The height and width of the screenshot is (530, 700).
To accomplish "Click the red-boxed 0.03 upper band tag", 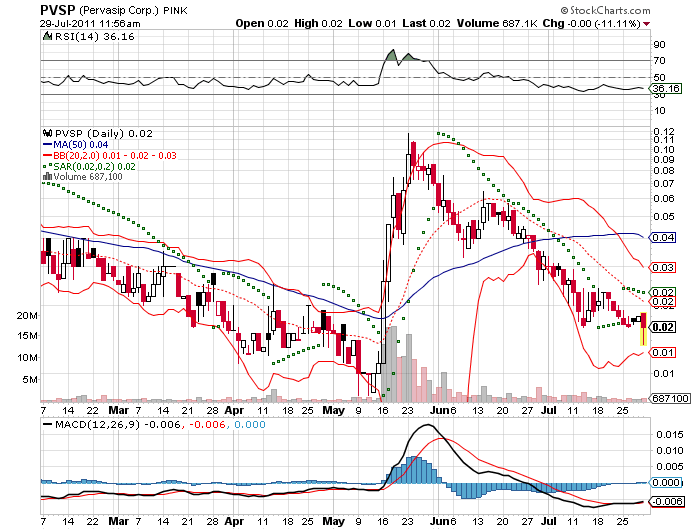I will [x=663, y=267].
